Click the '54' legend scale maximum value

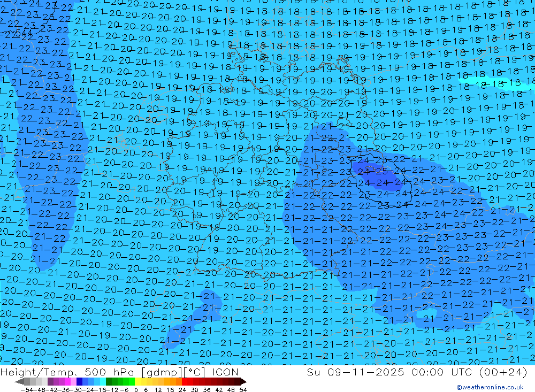pyautogui.click(x=243, y=390)
